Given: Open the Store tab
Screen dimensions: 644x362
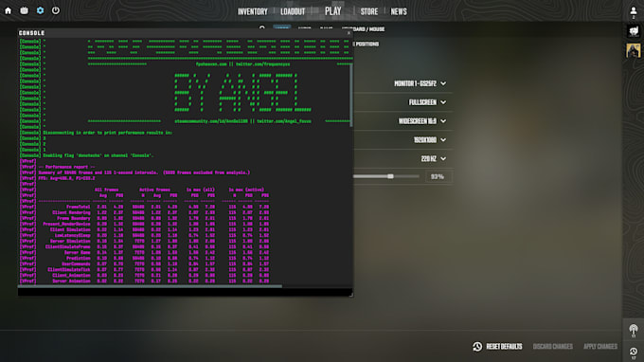Looking at the screenshot, I should tap(369, 11).
